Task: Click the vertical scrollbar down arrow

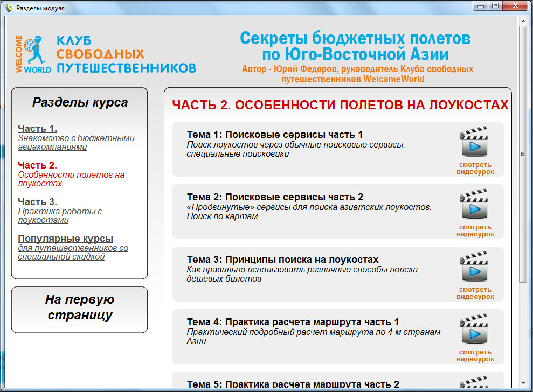Action: coord(523,383)
